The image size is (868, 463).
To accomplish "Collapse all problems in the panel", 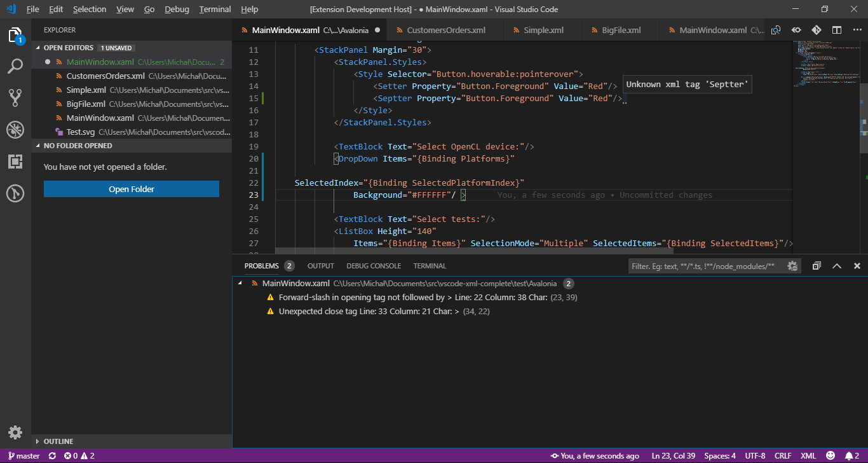I will point(817,266).
